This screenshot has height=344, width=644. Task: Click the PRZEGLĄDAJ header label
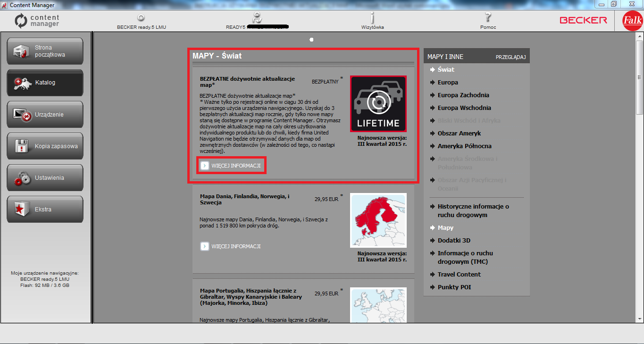[510, 57]
